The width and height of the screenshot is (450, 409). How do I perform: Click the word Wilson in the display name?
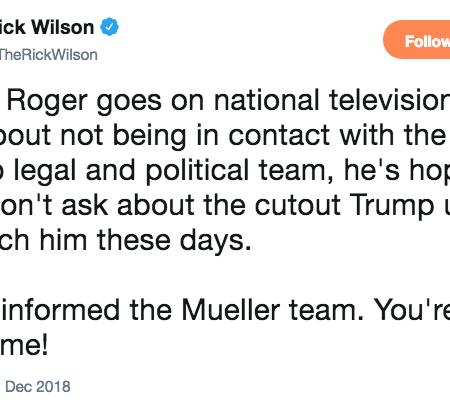(x=63, y=27)
